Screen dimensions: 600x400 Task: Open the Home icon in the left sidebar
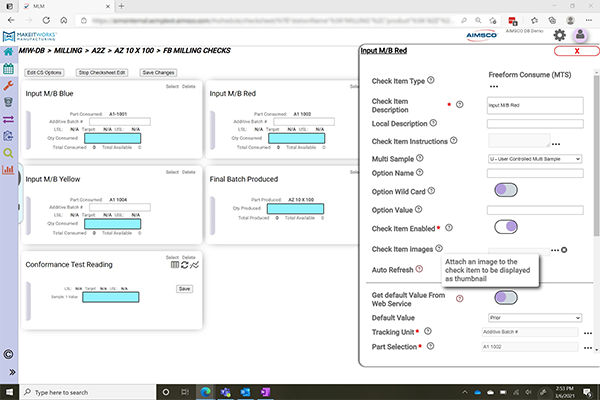(8, 52)
